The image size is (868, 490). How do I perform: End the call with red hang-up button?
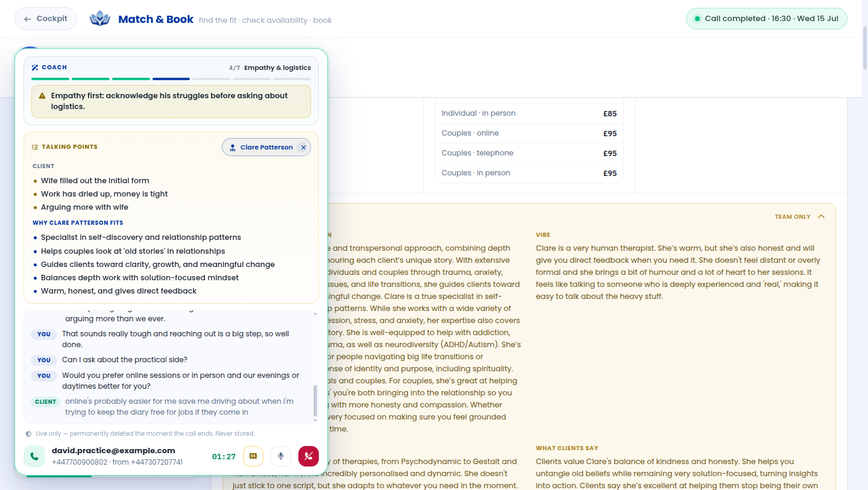click(309, 456)
